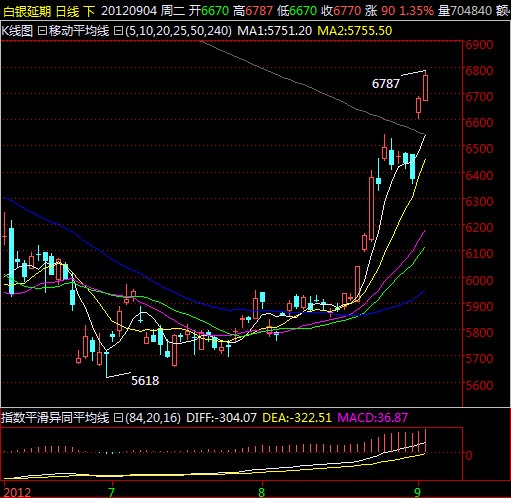Viewport: 511px width, 498px height.
Task: Click the opening price 开6670
Action: pyautogui.click(x=209, y=11)
